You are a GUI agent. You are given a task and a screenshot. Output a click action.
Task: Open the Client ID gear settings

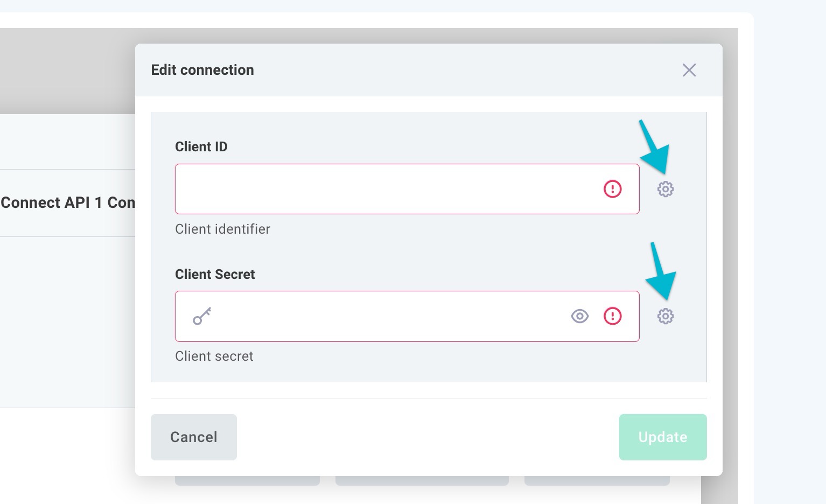666,189
